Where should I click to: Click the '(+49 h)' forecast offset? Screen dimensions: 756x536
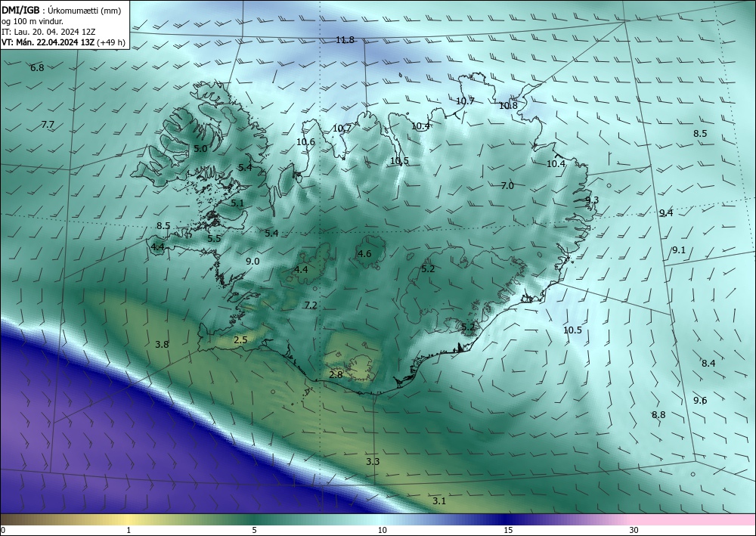(111, 42)
